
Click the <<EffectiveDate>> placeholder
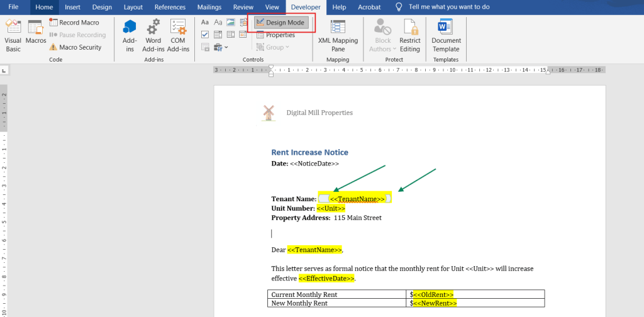(x=326, y=279)
